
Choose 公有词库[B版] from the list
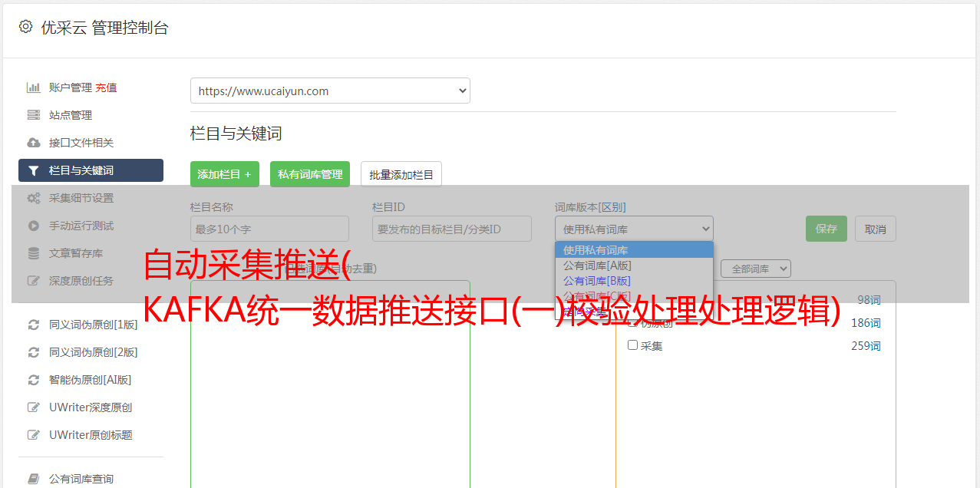tap(634, 280)
